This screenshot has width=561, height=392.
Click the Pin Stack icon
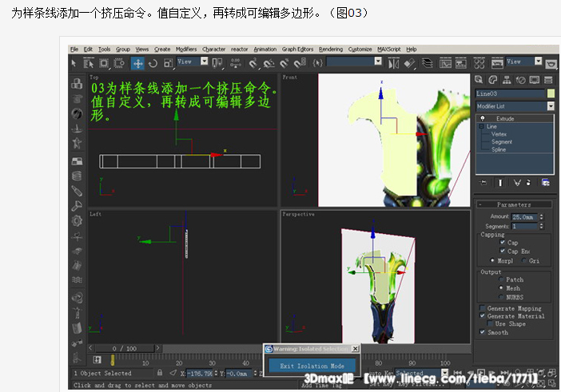point(483,183)
